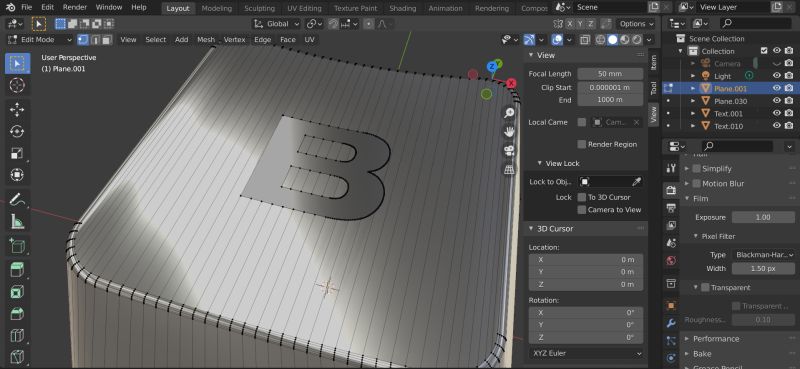The width and height of the screenshot is (800, 369).
Task: Enable wireframe viewport shading
Action: [x=601, y=40]
